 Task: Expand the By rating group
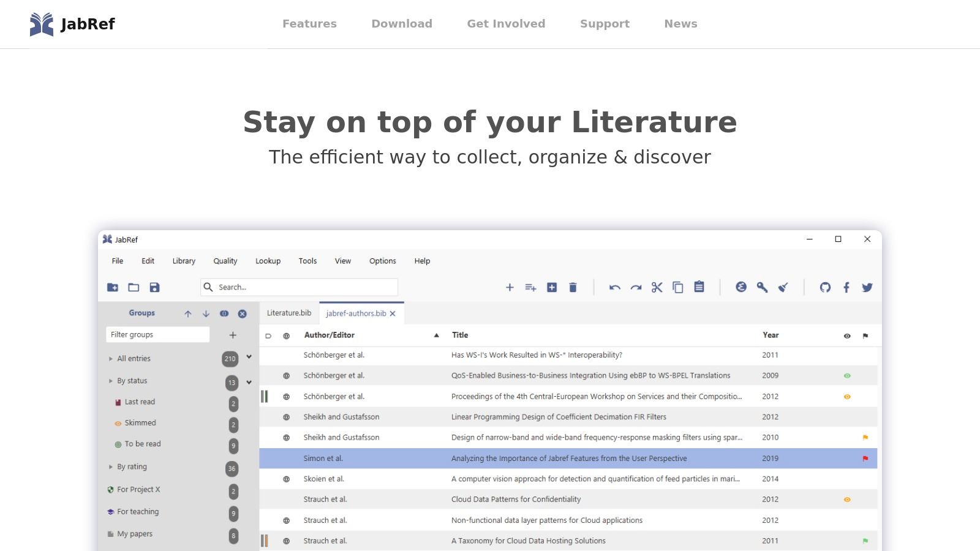pos(111,467)
